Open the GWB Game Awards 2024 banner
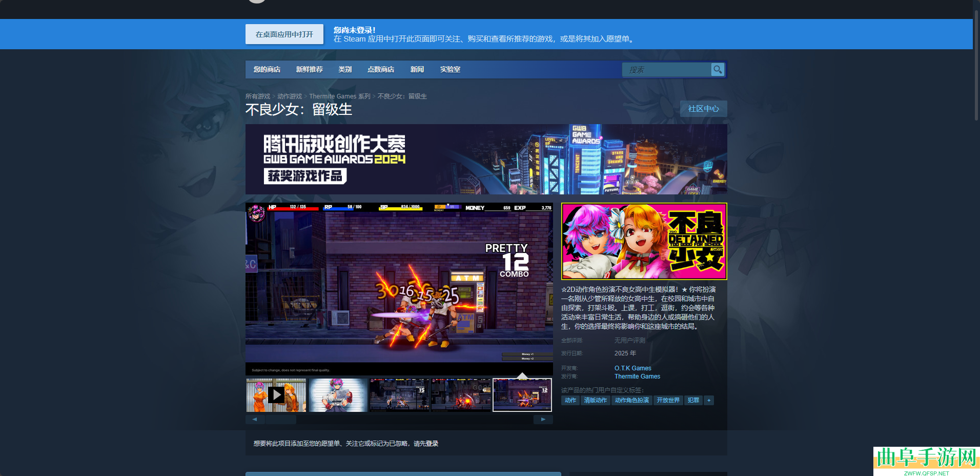980x476 pixels. (486, 159)
